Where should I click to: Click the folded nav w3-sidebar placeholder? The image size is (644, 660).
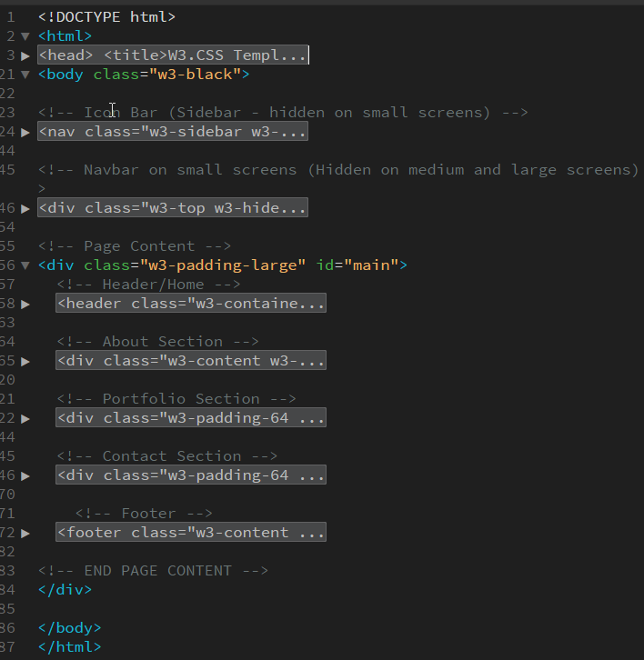[173, 132]
